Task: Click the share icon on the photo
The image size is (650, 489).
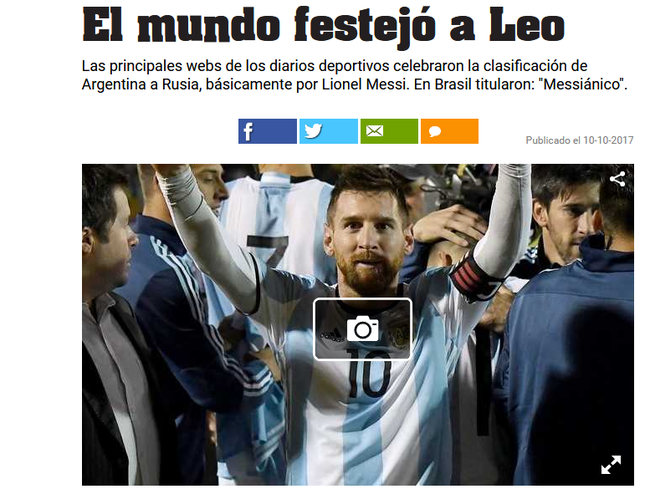Action: 617,179
